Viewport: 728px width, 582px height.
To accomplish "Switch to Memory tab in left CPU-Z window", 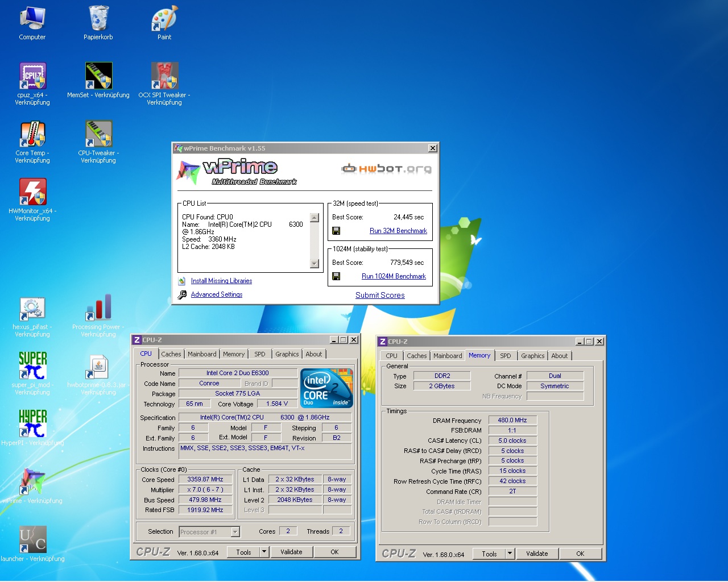I will [x=234, y=354].
